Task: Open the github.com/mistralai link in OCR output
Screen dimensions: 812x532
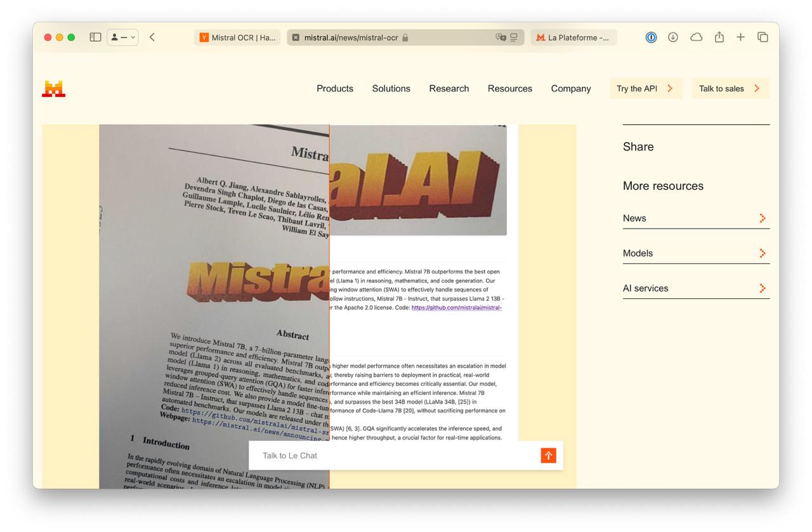Action: [457, 308]
